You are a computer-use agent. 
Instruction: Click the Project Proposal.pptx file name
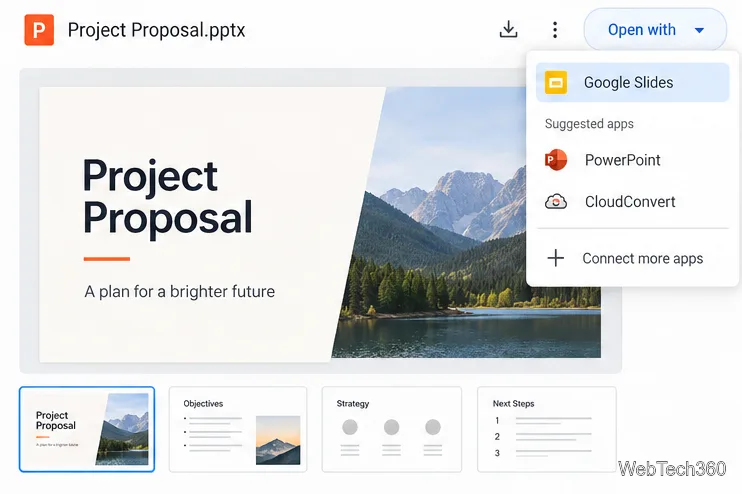(157, 30)
